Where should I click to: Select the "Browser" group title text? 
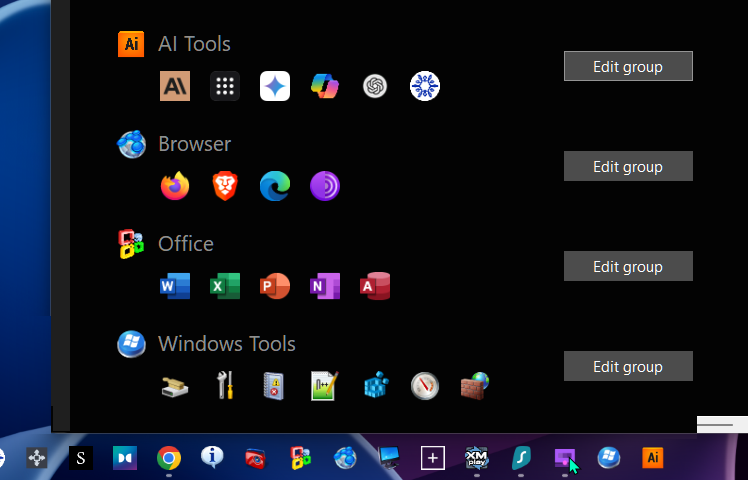[x=195, y=144]
